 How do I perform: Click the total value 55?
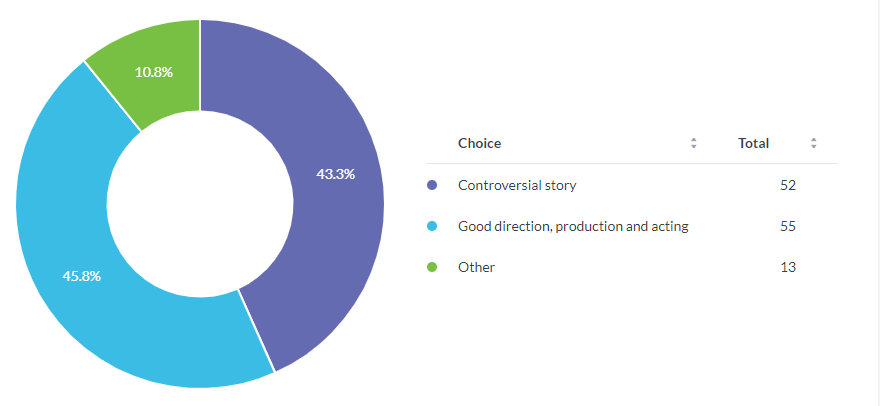(x=788, y=226)
